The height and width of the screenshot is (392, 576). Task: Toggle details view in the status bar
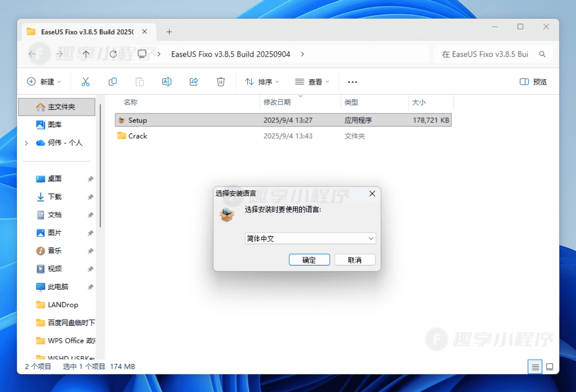tap(535, 367)
